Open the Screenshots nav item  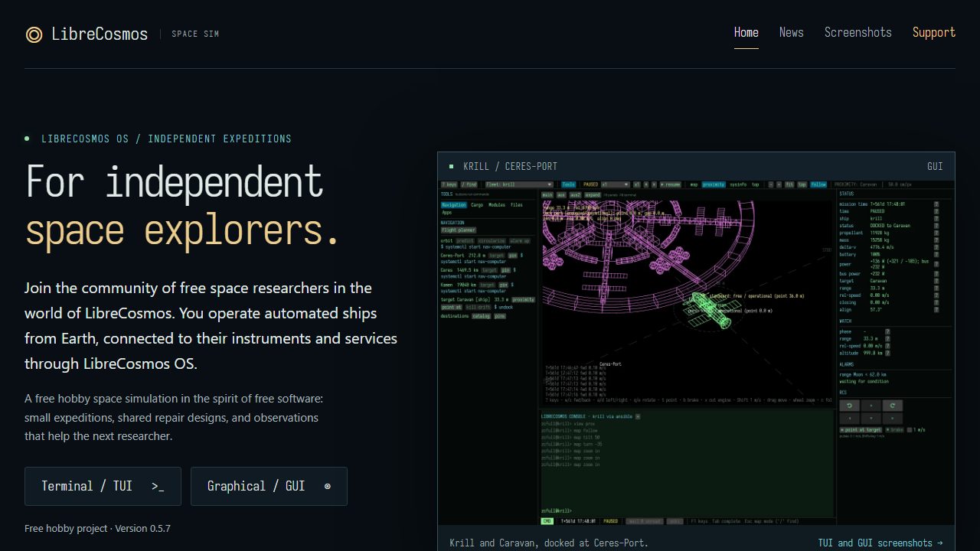pyautogui.click(x=858, y=32)
